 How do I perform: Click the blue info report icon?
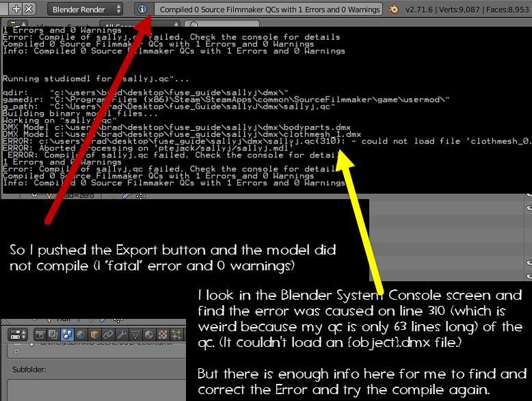(142, 9)
